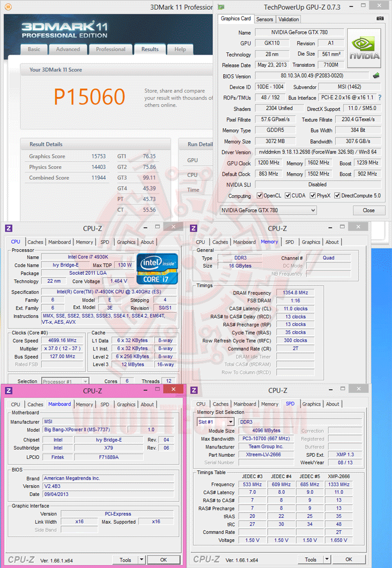
Task: Open CPU tab in CPU-Z Memory window
Action: point(200,242)
